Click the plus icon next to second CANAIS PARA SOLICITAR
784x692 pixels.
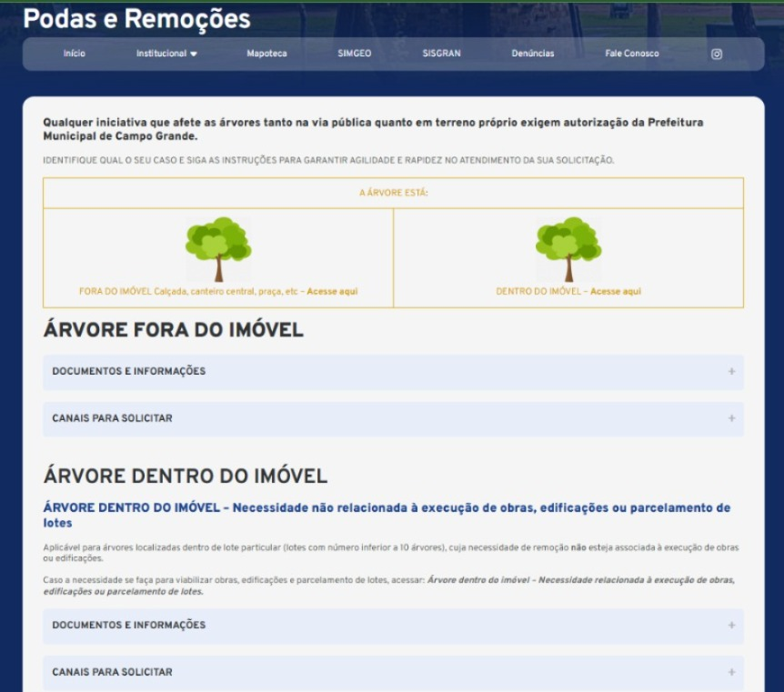tap(730, 670)
